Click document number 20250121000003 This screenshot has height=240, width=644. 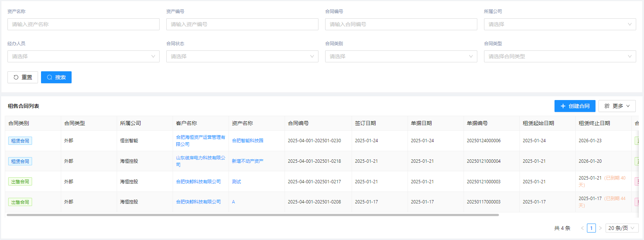pos(484,182)
